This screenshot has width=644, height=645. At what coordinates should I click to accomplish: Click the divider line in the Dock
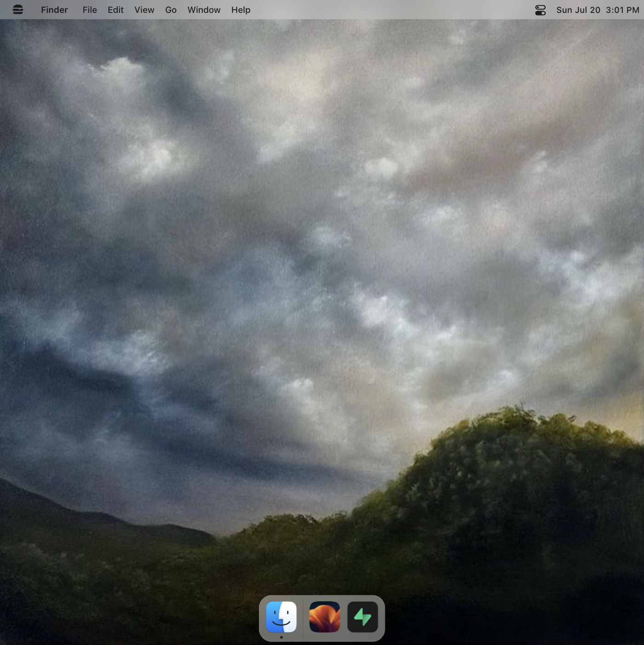[303, 617]
